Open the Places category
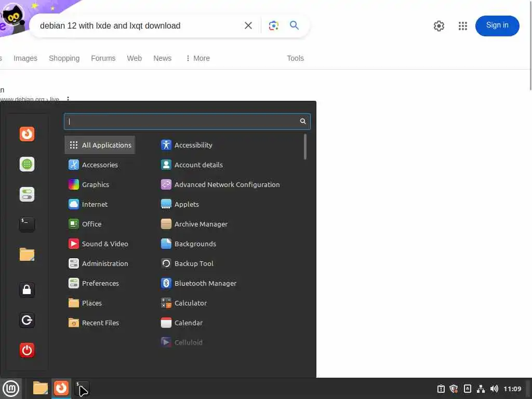 pyautogui.click(x=85, y=303)
